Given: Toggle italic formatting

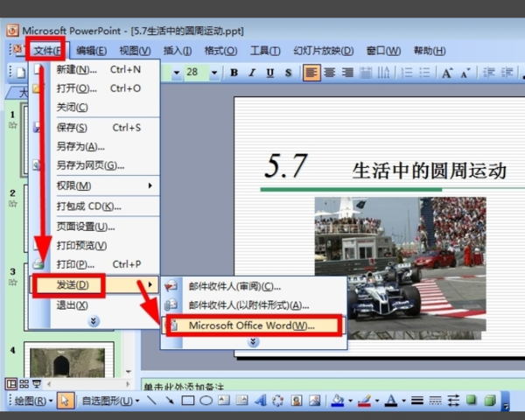Looking at the screenshot, I should click(252, 73).
